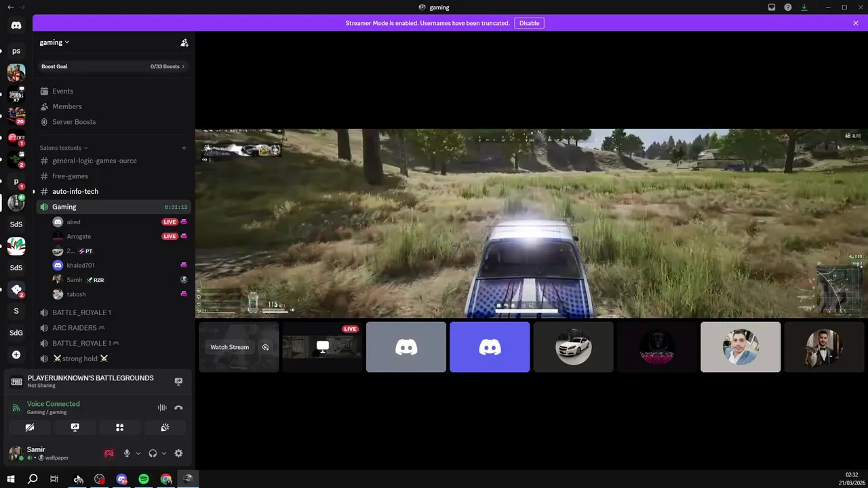Toggle microphone mute next to Samir
The image size is (868, 488).
coord(127,453)
